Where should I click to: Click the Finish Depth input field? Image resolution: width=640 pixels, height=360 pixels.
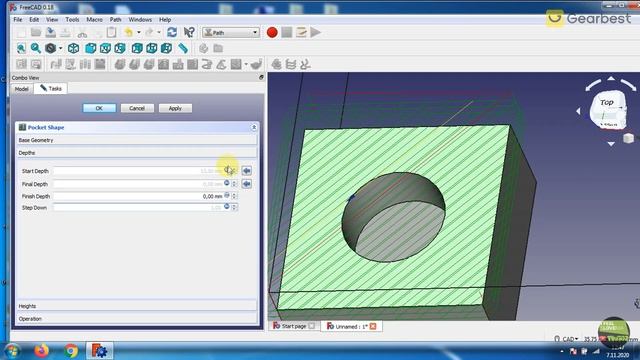tap(144, 196)
